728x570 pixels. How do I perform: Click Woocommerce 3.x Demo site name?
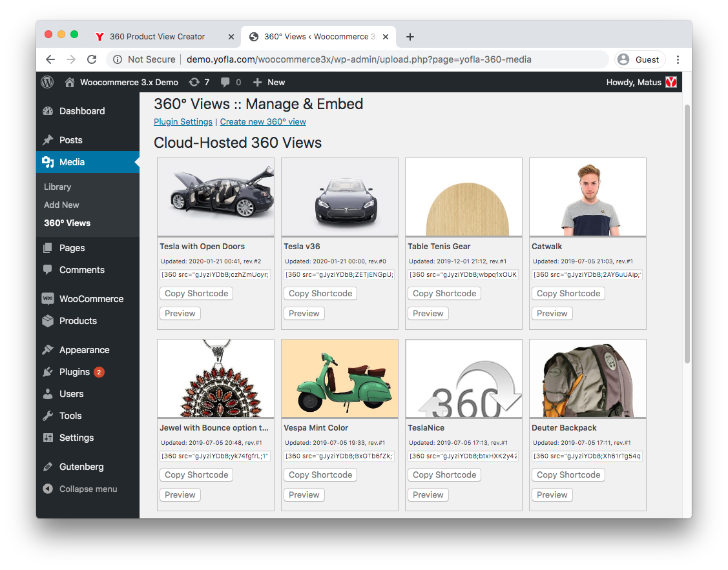click(129, 82)
